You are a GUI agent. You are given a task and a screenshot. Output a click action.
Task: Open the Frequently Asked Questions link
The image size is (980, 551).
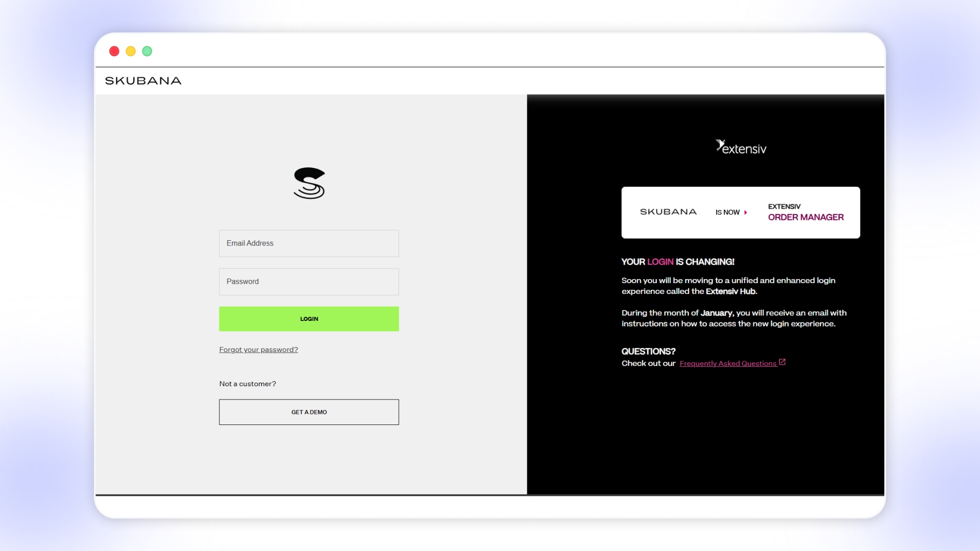pyautogui.click(x=728, y=363)
